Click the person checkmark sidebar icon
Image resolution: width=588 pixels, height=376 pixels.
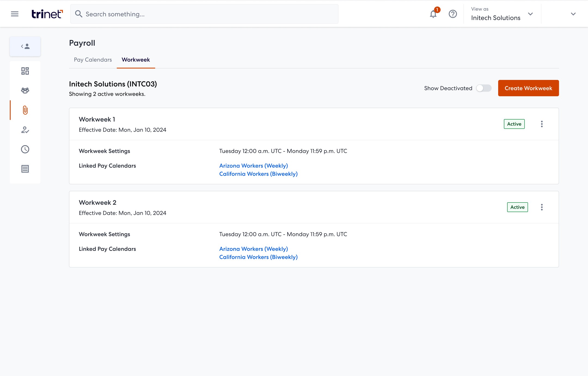[x=25, y=130]
